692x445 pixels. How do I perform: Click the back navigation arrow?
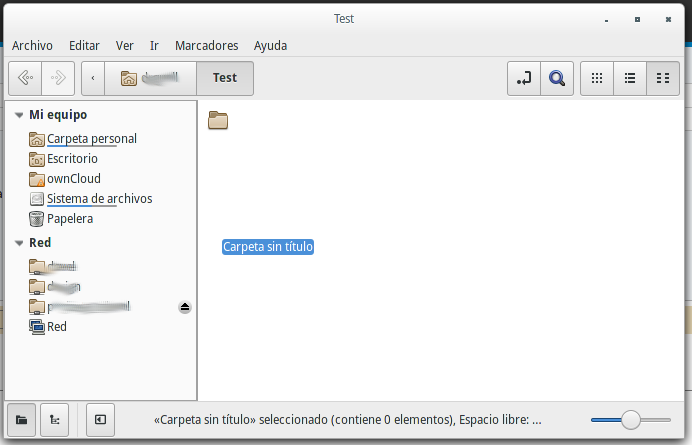(25, 78)
